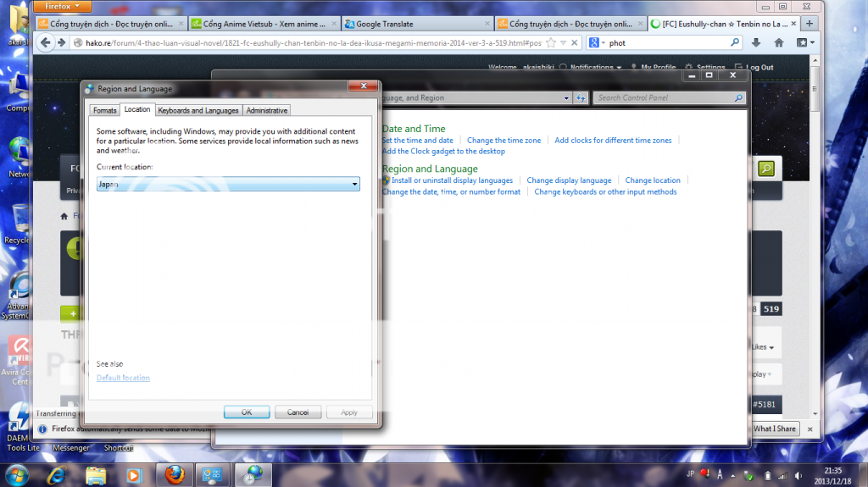The image size is (868, 487).
Task: Switch to the Formats tab
Action: coord(105,110)
